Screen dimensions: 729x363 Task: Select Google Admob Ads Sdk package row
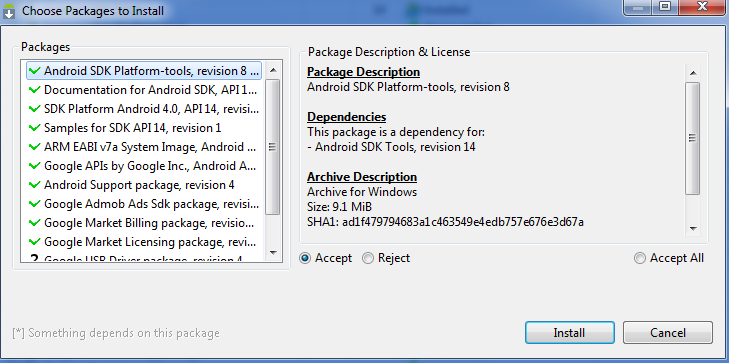tap(144, 204)
